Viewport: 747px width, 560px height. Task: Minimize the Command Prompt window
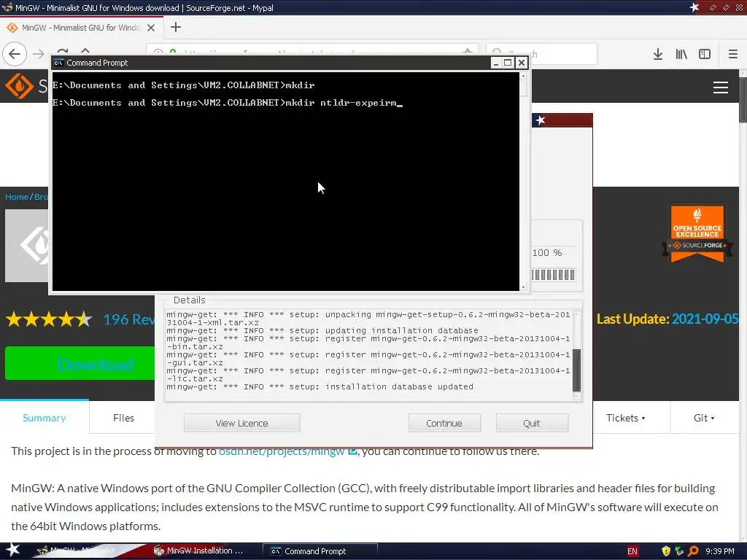pos(496,63)
